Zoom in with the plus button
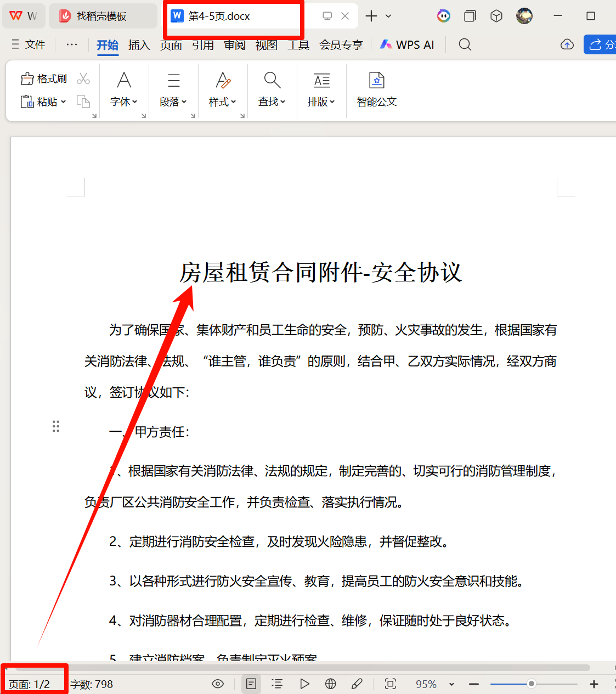The width and height of the screenshot is (616, 694). coord(594,684)
